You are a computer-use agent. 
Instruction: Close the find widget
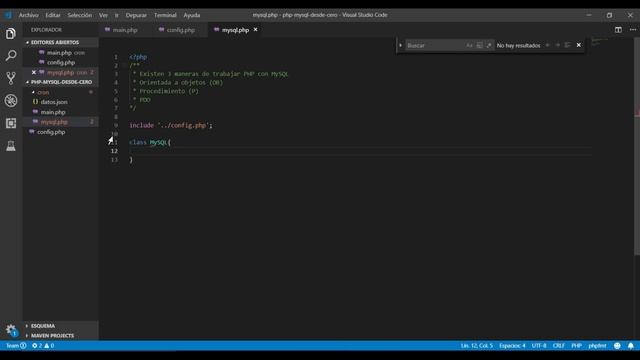tap(578, 45)
